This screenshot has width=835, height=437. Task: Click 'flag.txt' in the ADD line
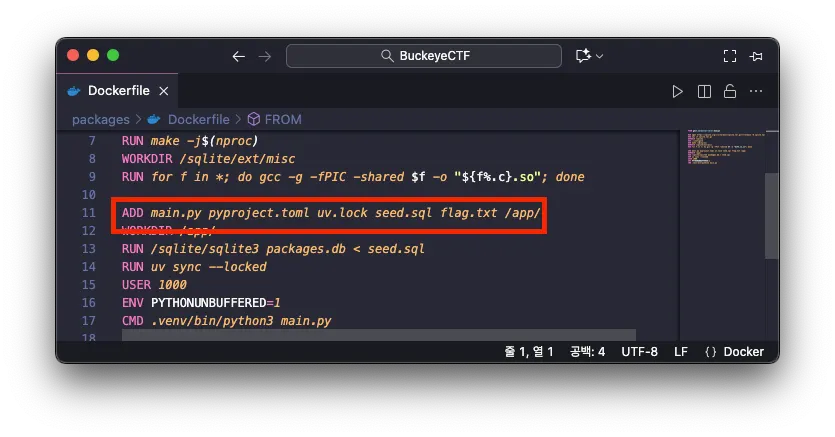469,213
